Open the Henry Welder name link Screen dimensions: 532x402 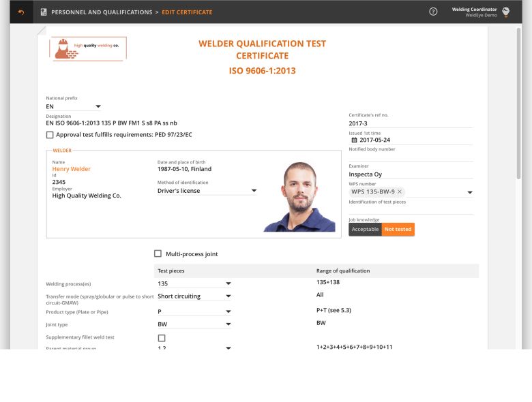71,169
